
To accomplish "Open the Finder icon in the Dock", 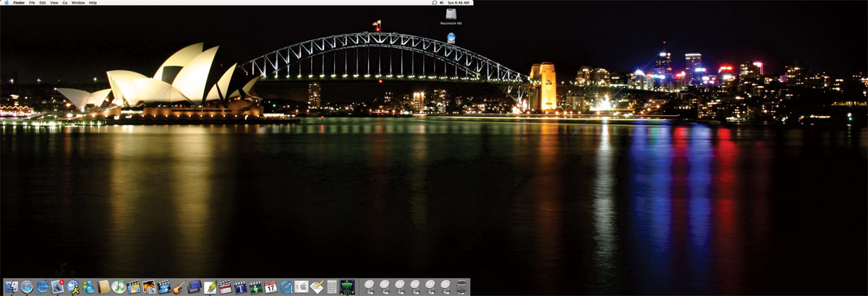I will point(12,287).
